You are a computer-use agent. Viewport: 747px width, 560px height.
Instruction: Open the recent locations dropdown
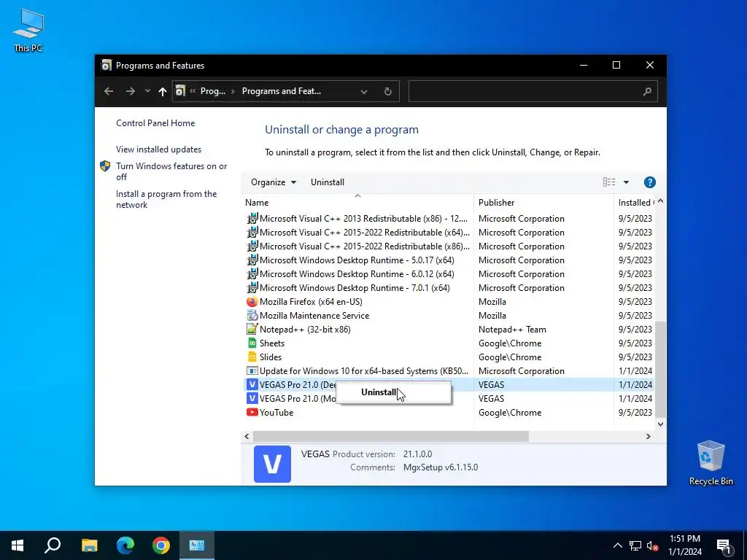pos(147,91)
